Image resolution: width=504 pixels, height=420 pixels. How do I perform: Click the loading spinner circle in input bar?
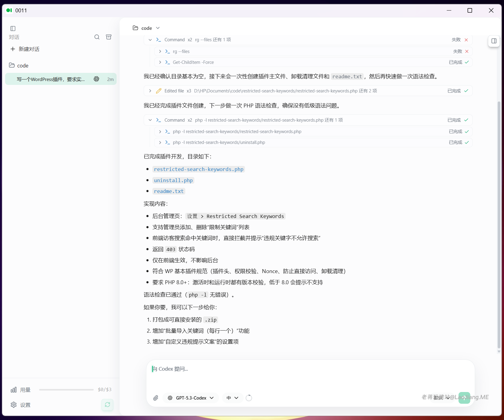249,398
